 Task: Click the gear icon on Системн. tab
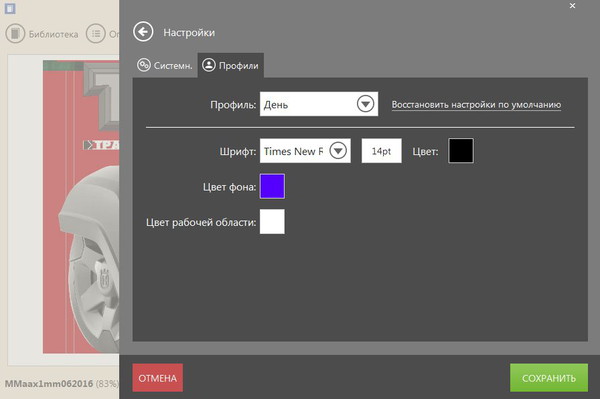click(144, 65)
